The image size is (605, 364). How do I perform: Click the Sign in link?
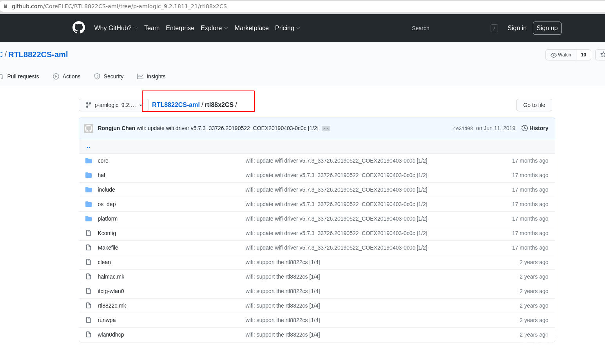pyautogui.click(x=517, y=28)
